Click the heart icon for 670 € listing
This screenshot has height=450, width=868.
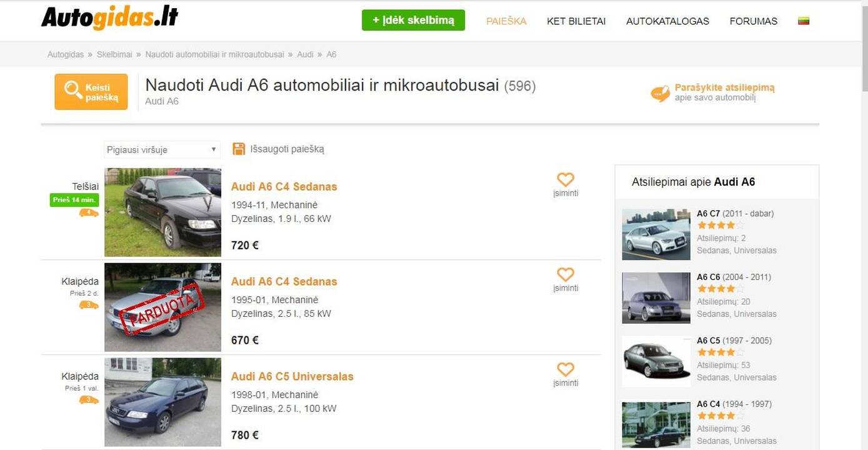tap(566, 274)
